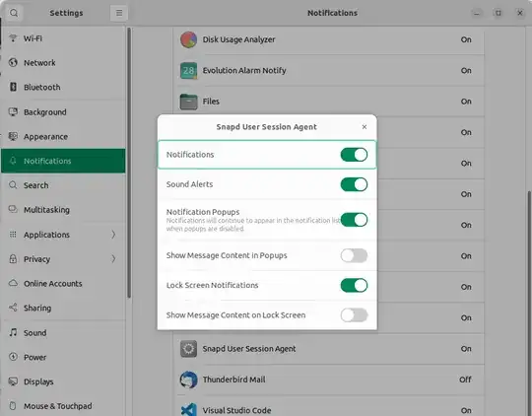532x416 pixels.
Task: Click the Privacy lock icon in sidebar
Action: click(13, 259)
